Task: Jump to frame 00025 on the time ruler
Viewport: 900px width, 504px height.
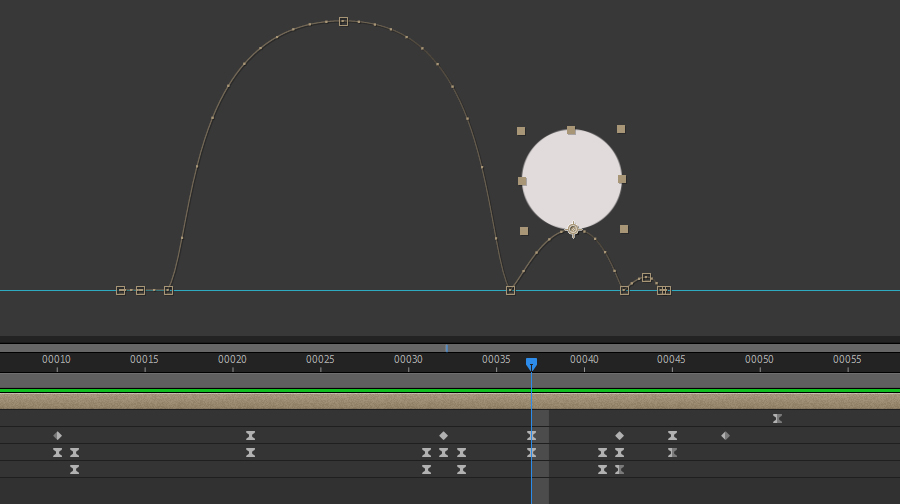Action: pos(320,360)
